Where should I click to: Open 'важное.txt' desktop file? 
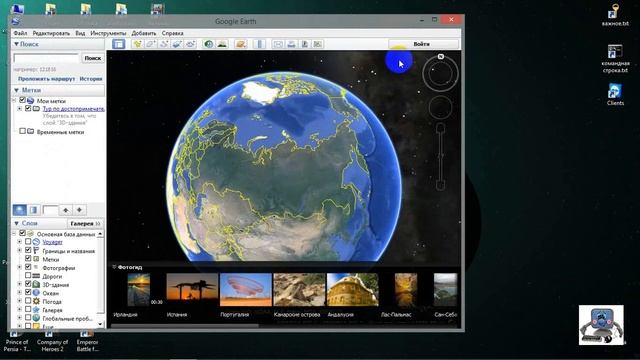pos(615,16)
